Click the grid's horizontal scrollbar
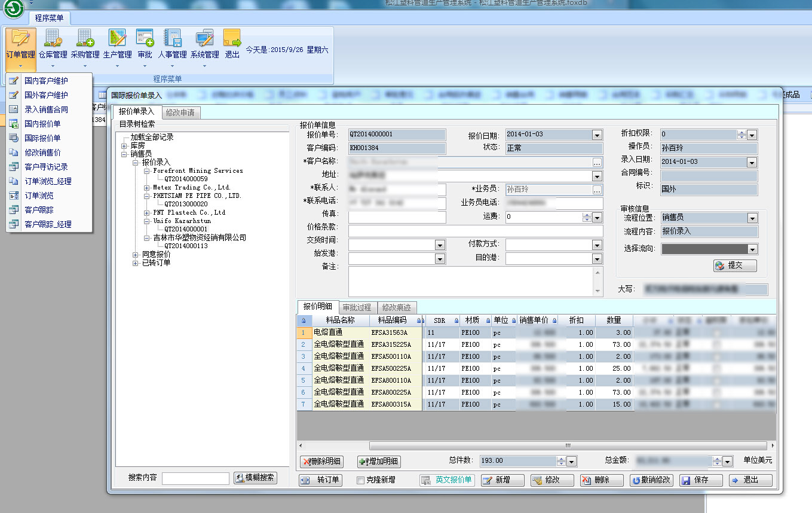 tap(568, 446)
